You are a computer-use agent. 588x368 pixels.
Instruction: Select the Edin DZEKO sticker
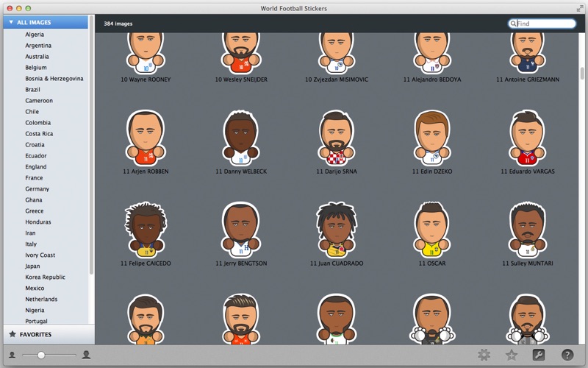click(432, 138)
